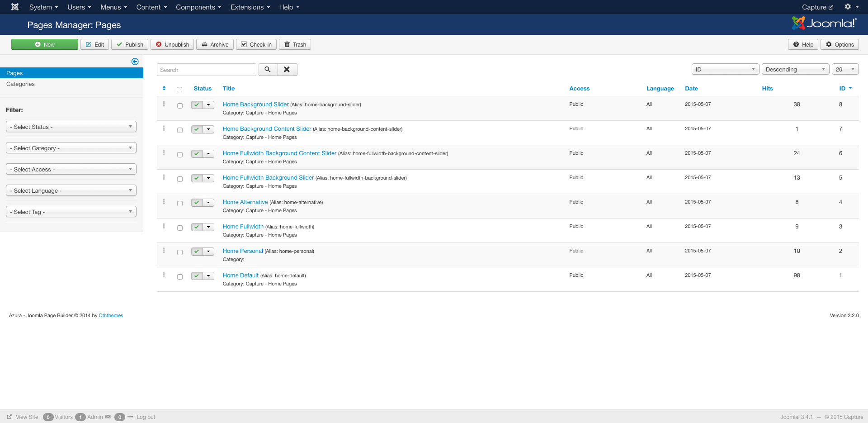This screenshot has width=868, height=423.
Task: Select the Home Fullwidth Background Content Slider checkbox
Action: coord(179,155)
